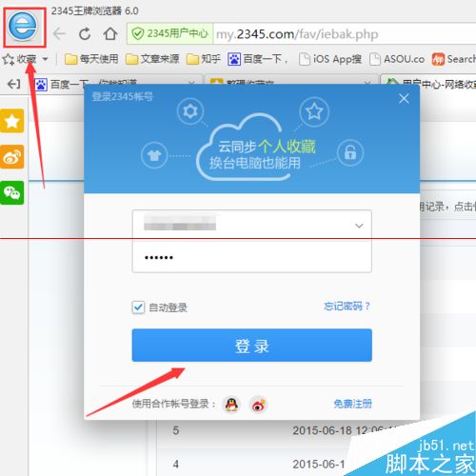This screenshot has width=476, height=476.
Task: Click the blue 登录 button
Action: click(252, 346)
